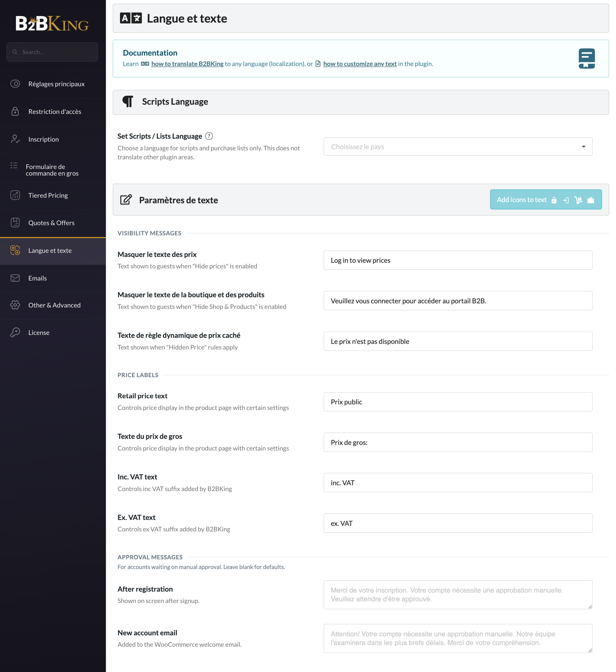Click the Prix public input field

tap(458, 402)
